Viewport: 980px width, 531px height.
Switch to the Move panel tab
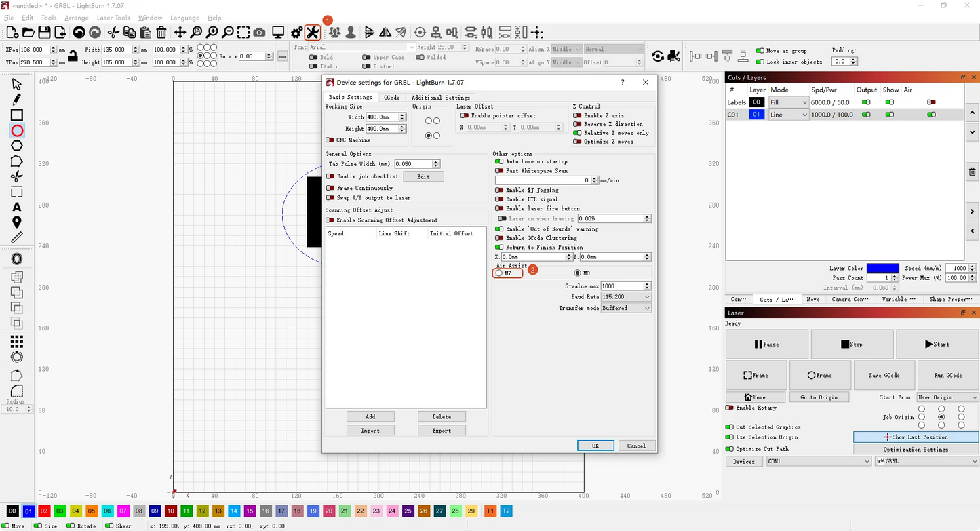[x=813, y=299]
